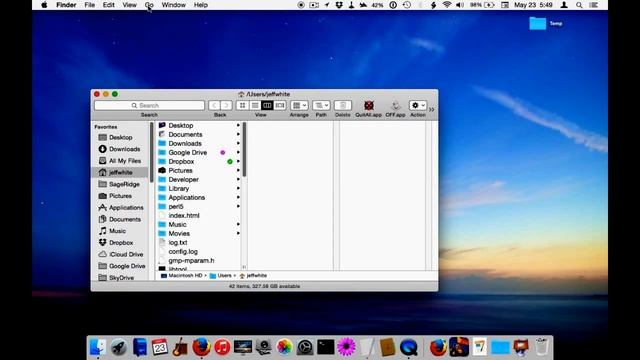Select Pictures in Favorites sidebar
This screenshot has height=360, width=640.
120,196
